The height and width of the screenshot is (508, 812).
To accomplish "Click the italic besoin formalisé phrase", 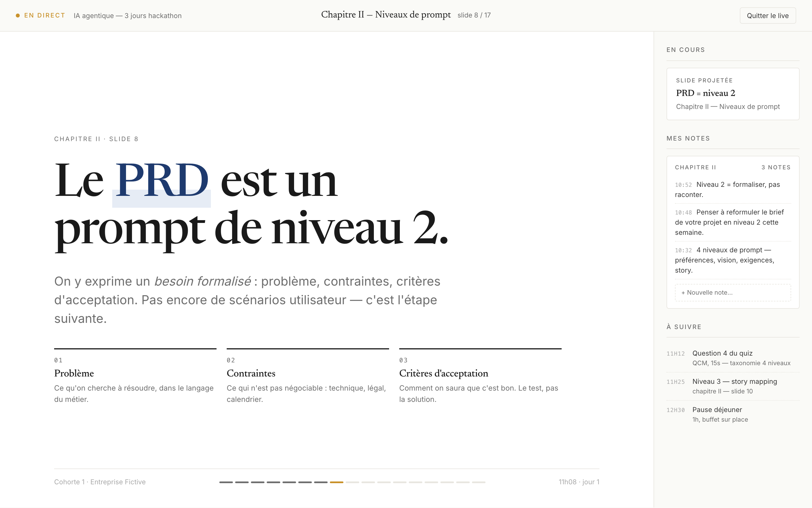I will tap(202, 281).
